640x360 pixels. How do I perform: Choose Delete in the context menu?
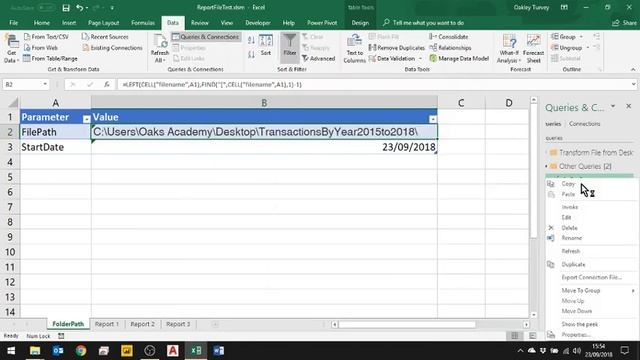pyautogui.click(x=569, y=228)
